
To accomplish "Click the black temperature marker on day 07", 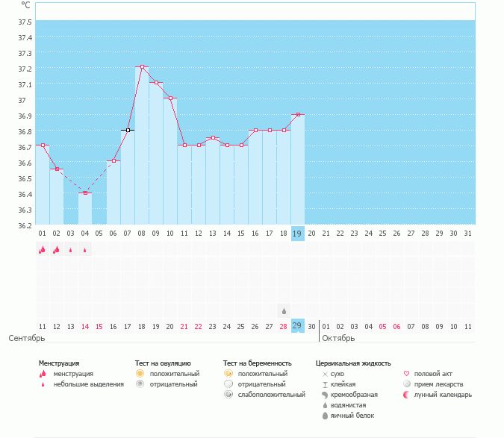I will 128,130.
